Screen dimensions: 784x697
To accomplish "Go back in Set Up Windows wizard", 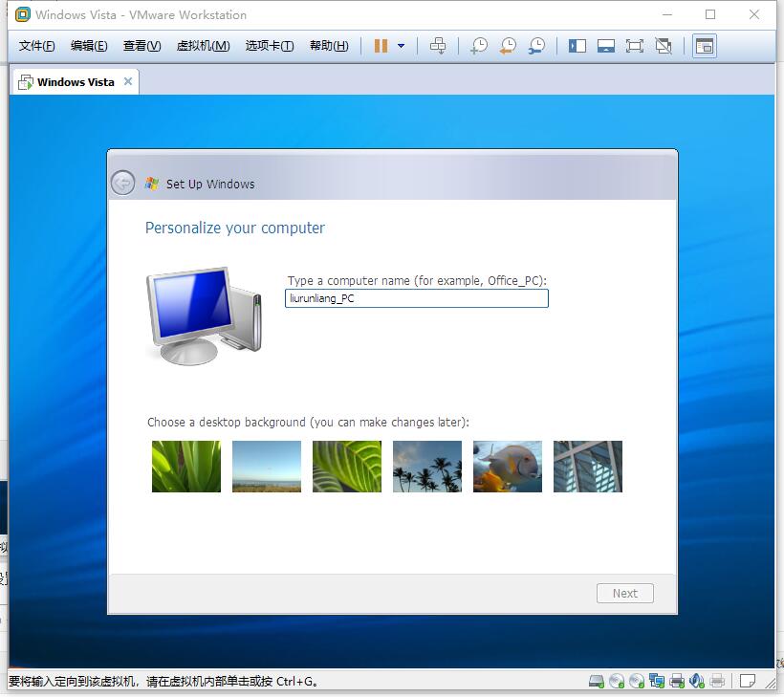I will tap(122, 183).
